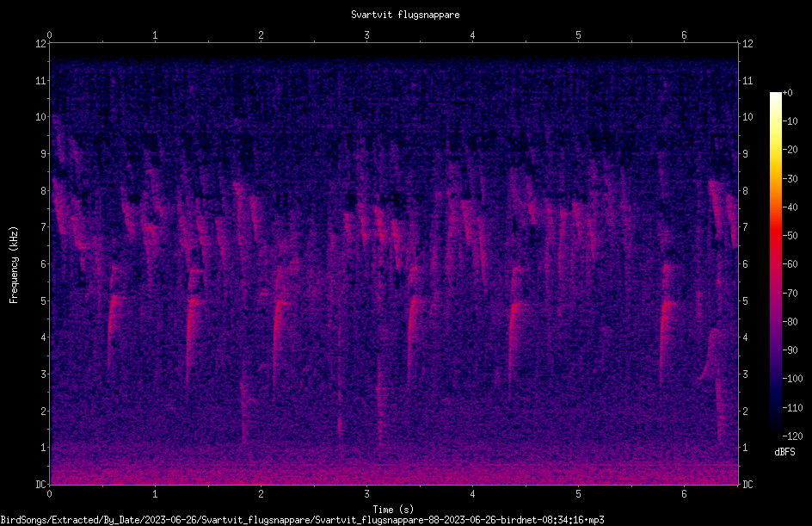This screenshot has width=812, height=526.
Task: Click the '1' label on the bottom time axis
Action: [155, 494]
